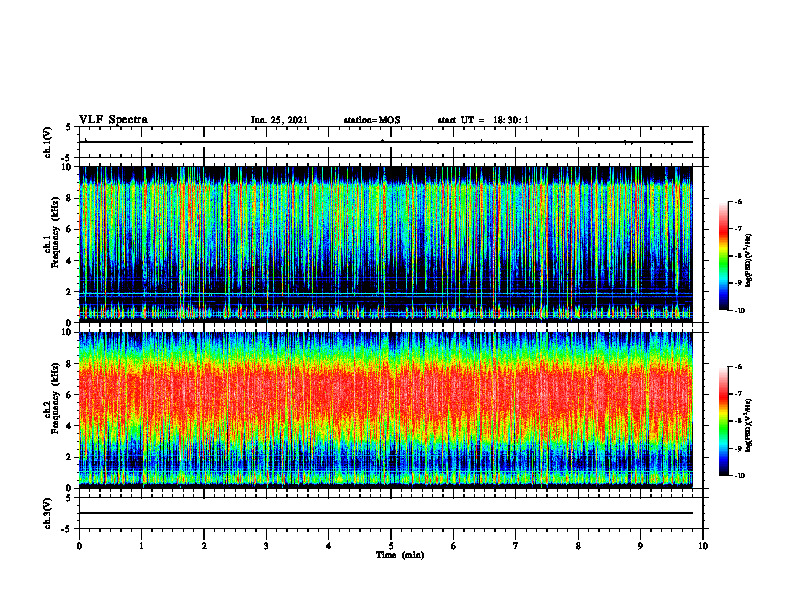
Task: Click the "-10" label on ch.2 colorbar
Action: [740, 476]
